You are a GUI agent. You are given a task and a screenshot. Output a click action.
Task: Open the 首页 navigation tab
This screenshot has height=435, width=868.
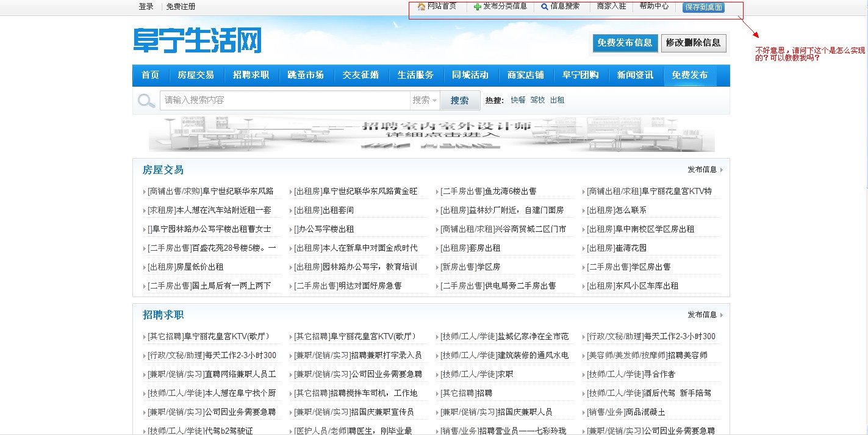pos(150,75)
